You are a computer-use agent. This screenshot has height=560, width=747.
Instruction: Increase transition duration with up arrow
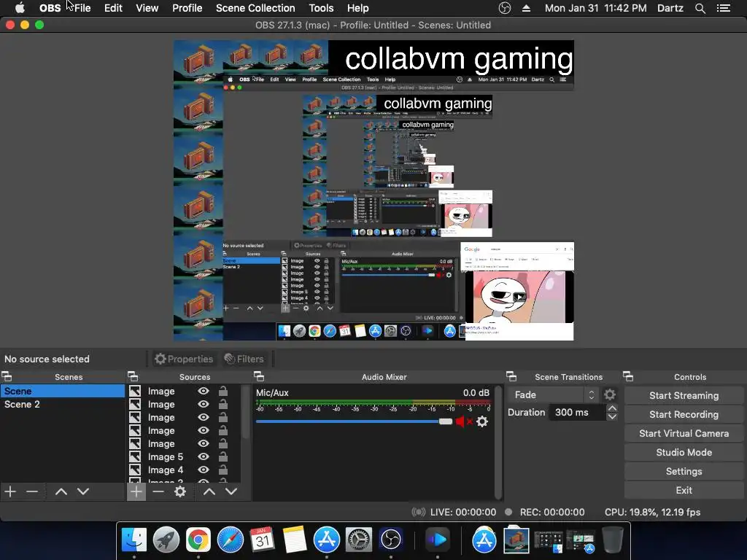coord(612,408)
